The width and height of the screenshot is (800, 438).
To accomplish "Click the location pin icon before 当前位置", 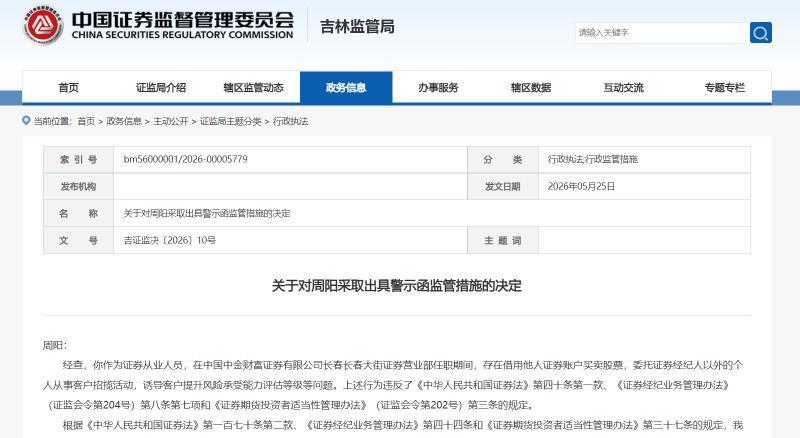I will (27, 120).
